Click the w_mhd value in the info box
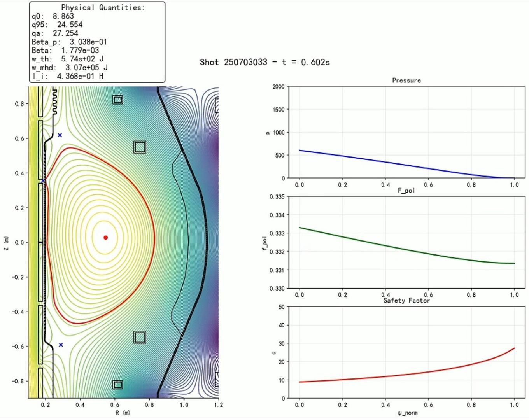Screen dimensions: 529x420 [x=86, y=67]
